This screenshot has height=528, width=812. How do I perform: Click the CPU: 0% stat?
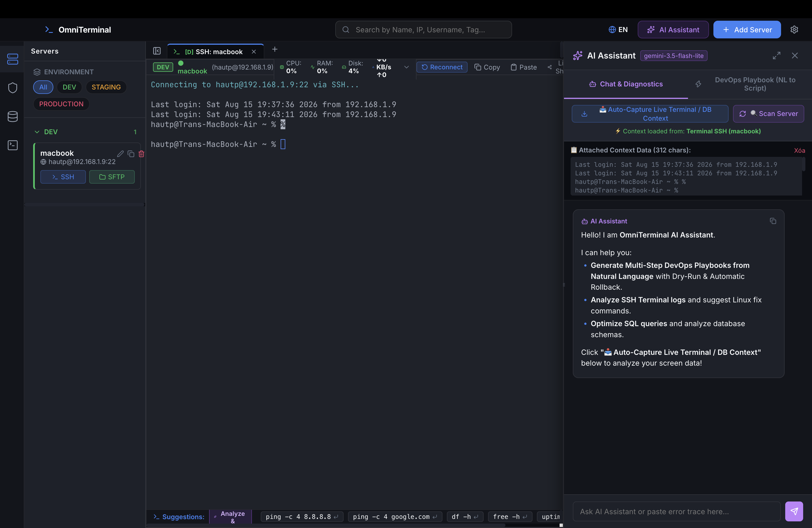(291, 67)
